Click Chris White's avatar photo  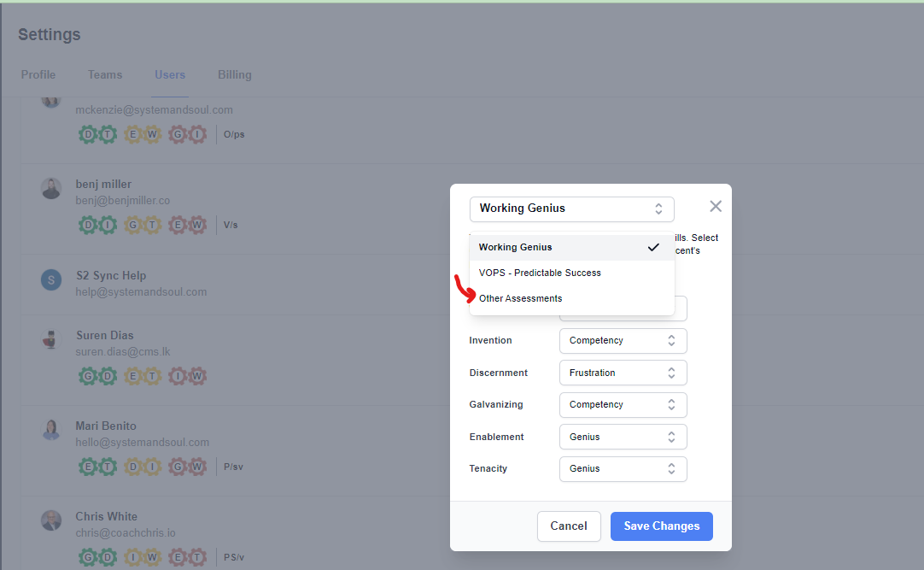[x=51, y=520]
